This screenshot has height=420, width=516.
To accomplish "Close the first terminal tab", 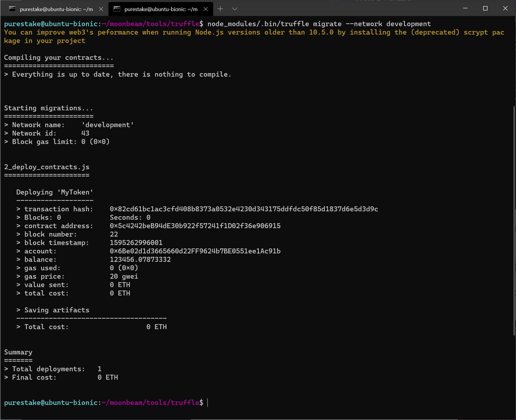I will point(101,9).
